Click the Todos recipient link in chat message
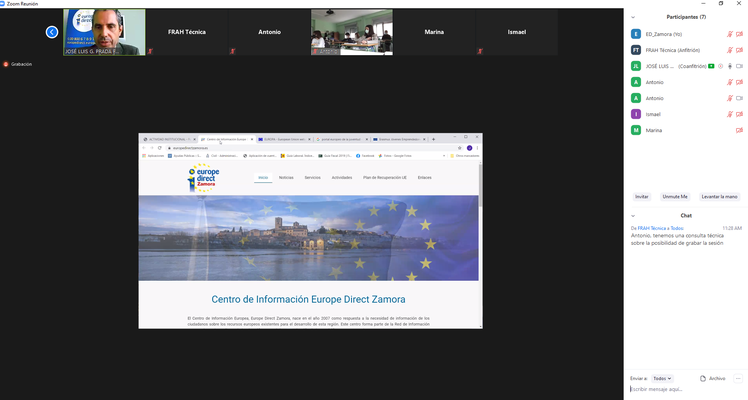The height and width of the screenshot is (400, 748). 677,228
